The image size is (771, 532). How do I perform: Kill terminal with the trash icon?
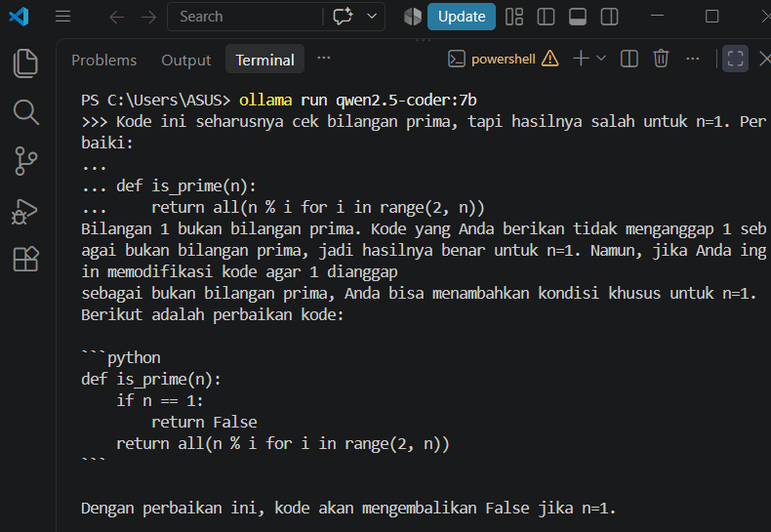click(661, 59)
